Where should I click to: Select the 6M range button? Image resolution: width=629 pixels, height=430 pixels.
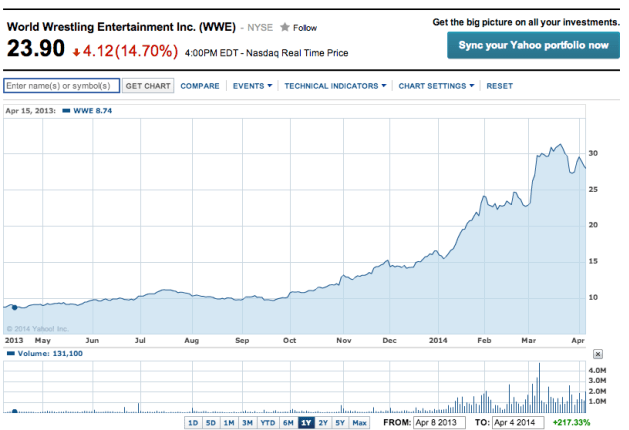tap(288, 423)
